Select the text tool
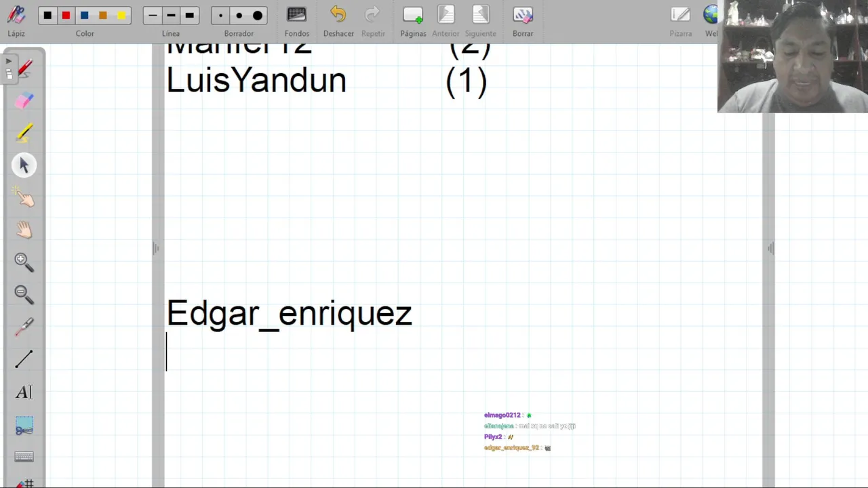868x488 pixels. pos(24,392)
